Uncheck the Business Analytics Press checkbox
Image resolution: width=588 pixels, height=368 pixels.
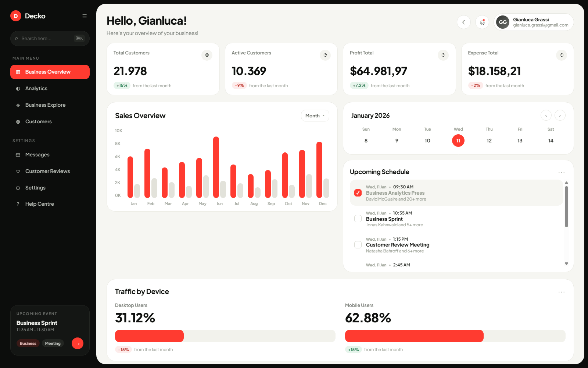point(358,193)
